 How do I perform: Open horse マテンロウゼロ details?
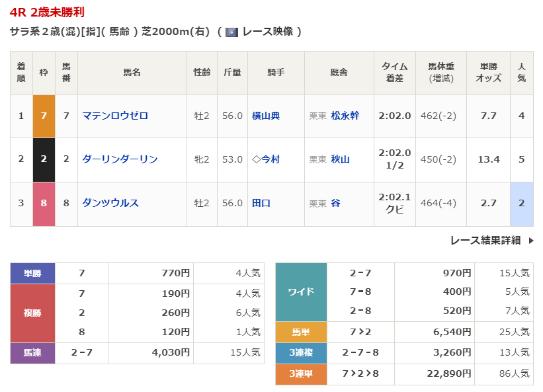(115, 116)
